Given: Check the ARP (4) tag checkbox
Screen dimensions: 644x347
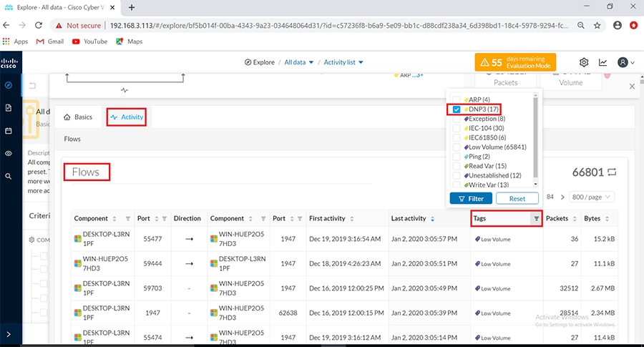Looking at the screenshot, I should [457, 99].
